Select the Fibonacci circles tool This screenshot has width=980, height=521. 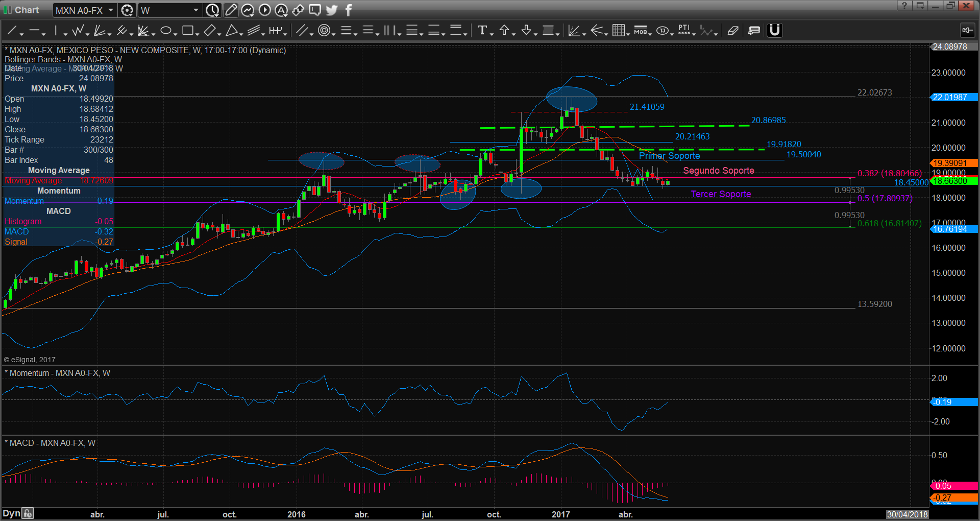(x=324, y=31)
